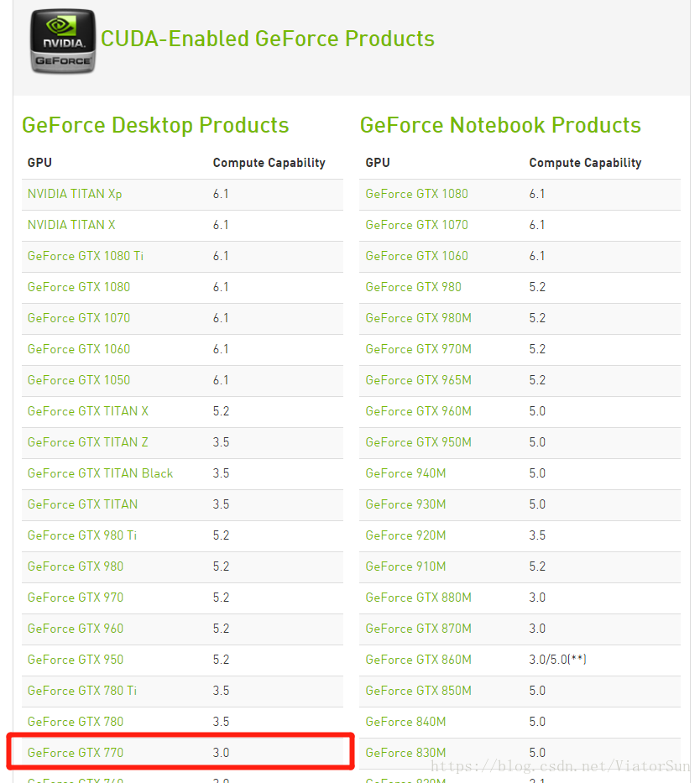700x783 pixels.
Task: Open notebook GeForce GTX 1060 link
Action: (x=417, y=256)
